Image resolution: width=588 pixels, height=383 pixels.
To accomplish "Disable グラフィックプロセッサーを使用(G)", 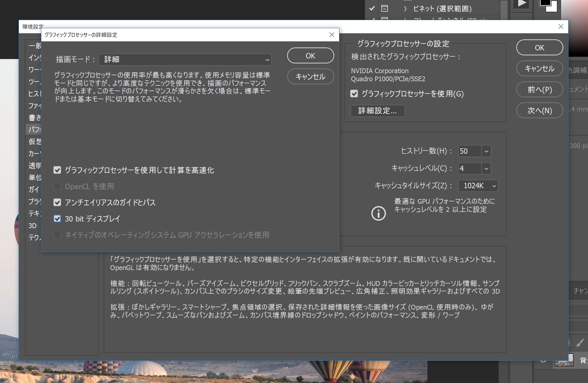I will click(354, 94).
